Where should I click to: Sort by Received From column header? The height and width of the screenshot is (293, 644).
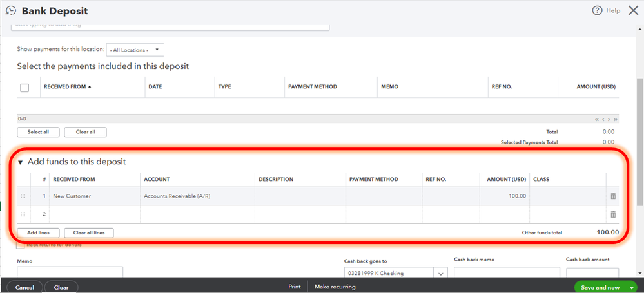point(67,86)
